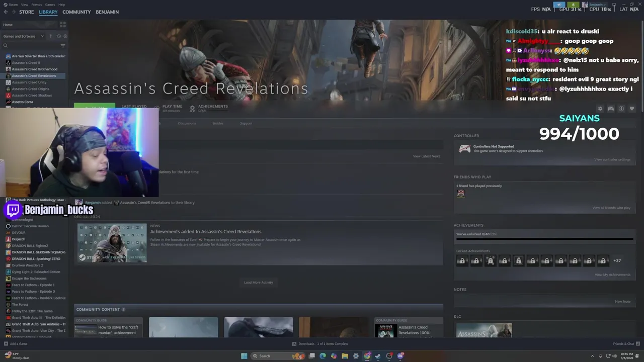
Task: Click View all friends who play
Action: tap(611, 208)
